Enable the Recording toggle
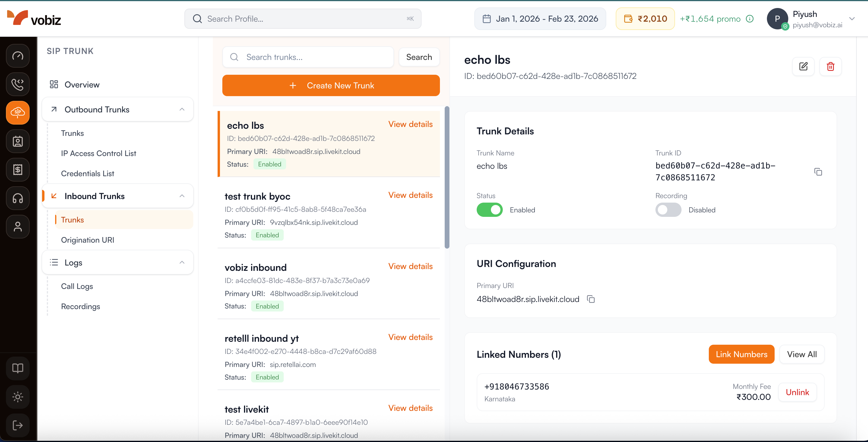The width and height of the screenshot is (868, 442). pos(668,210)
